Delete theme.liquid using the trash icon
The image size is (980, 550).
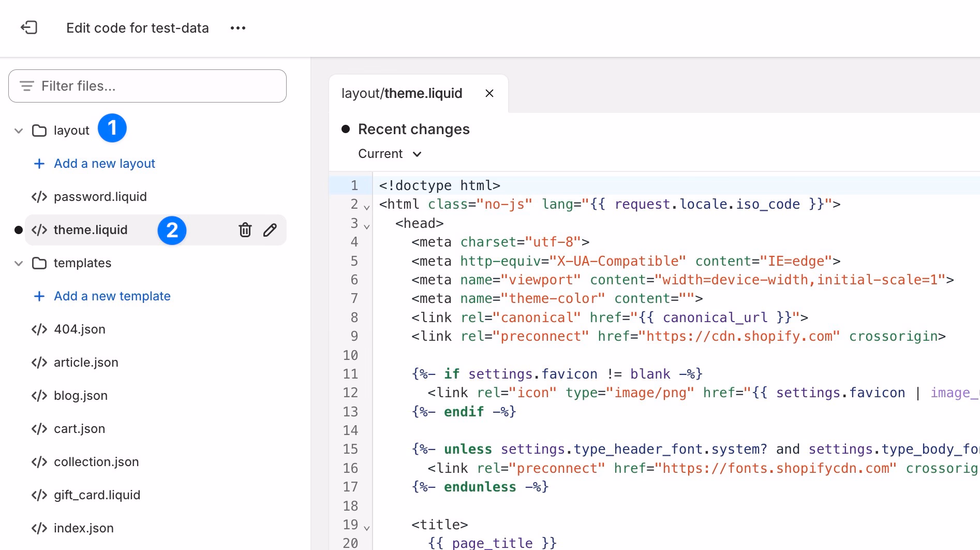point(245,230)
